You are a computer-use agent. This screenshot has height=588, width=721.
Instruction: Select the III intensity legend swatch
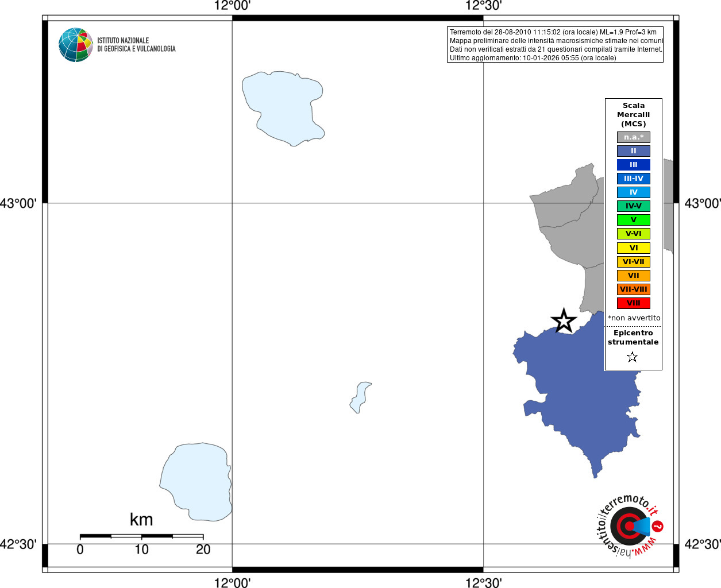click(634, 165)
